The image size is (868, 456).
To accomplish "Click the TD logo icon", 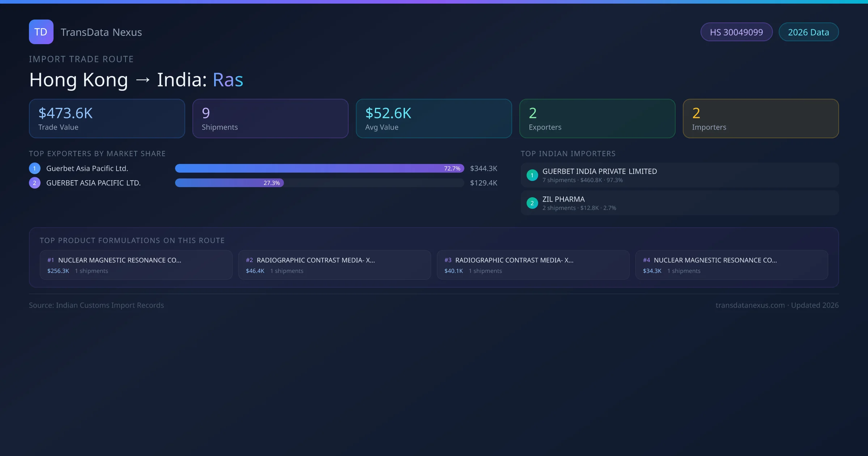I will tap(41, 32).
